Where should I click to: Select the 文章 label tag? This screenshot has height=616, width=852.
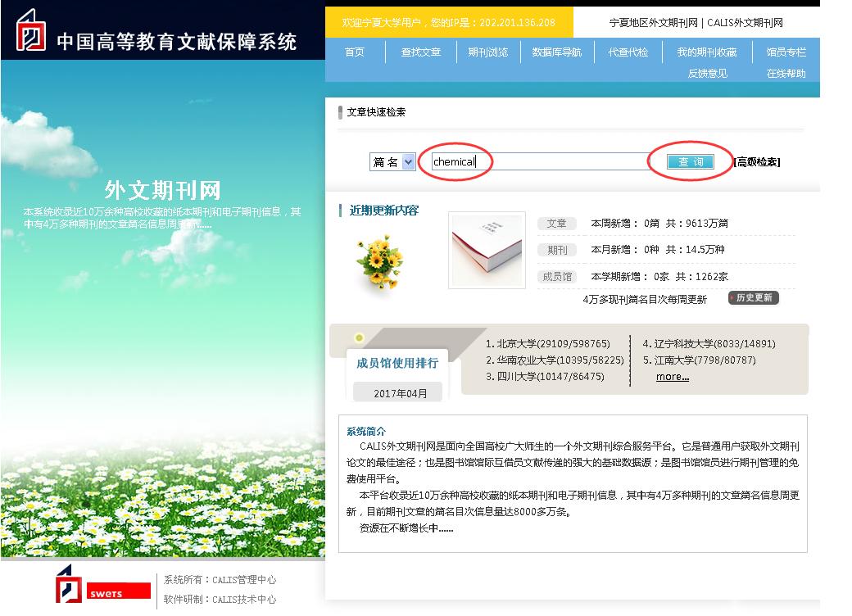[556, 224]
